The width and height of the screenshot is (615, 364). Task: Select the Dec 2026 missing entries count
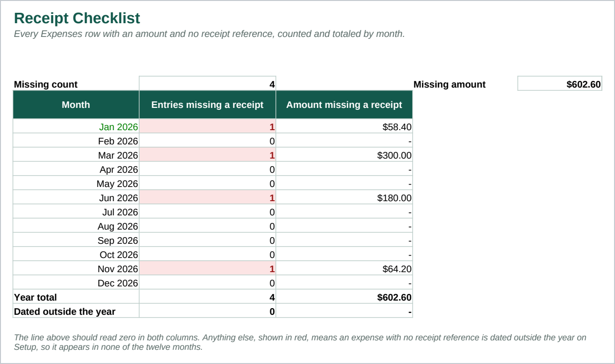pos(208,283)
